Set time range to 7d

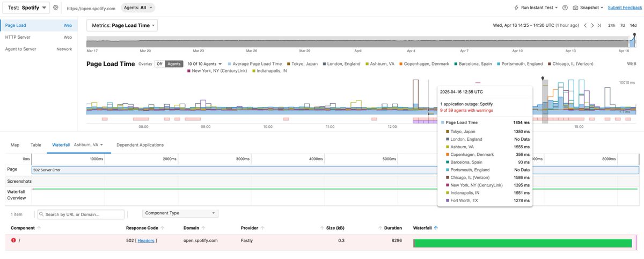tap(623, 25)
